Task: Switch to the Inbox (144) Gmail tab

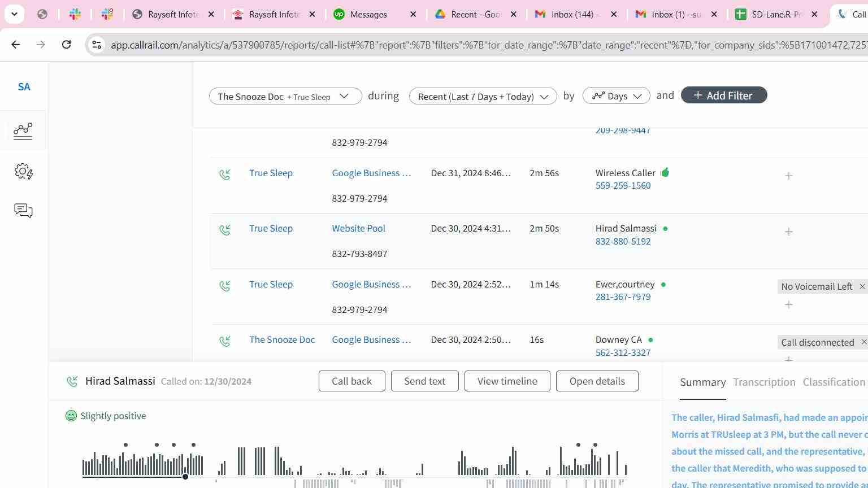Action: pos(576,14)
